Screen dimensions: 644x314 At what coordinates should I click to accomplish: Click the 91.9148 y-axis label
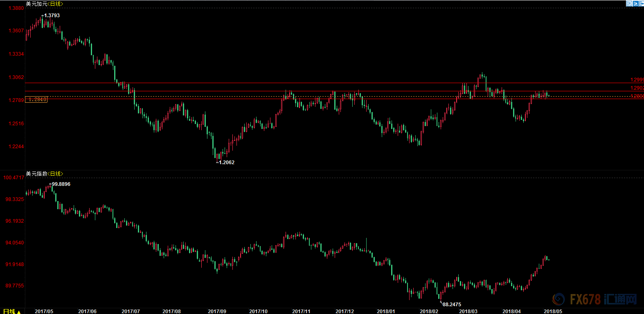[x=15, y=264]
